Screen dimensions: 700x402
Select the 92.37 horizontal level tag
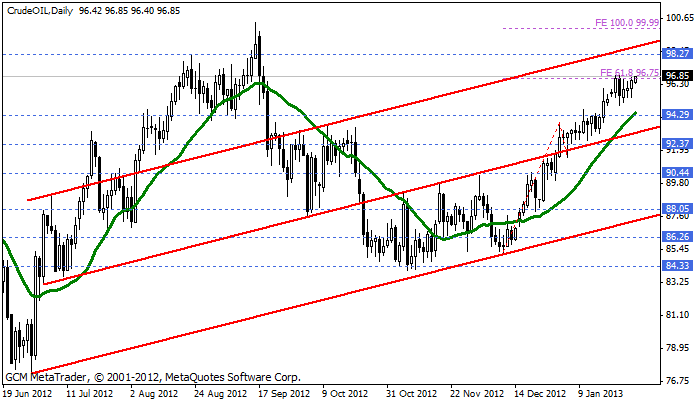[677, 144]
